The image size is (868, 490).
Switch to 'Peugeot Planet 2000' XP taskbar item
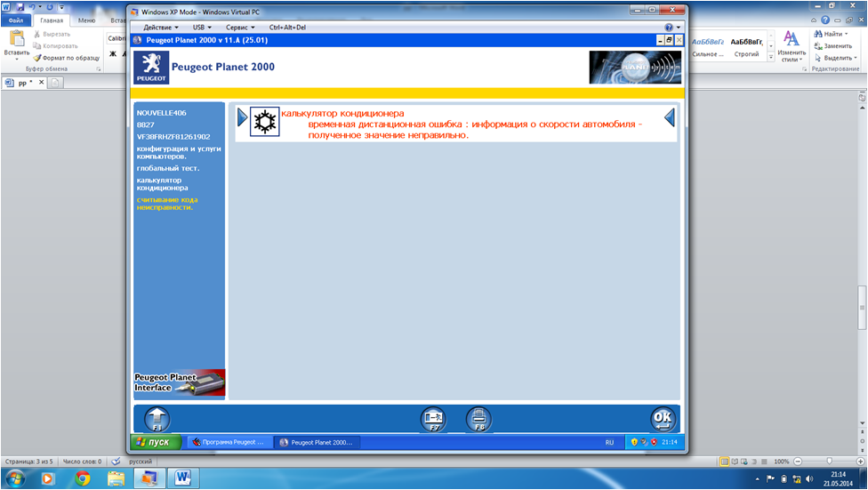point(317,442)
